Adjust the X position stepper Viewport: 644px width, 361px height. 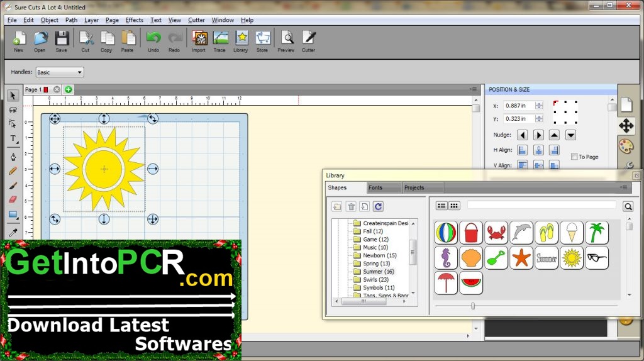pos(539,106)
